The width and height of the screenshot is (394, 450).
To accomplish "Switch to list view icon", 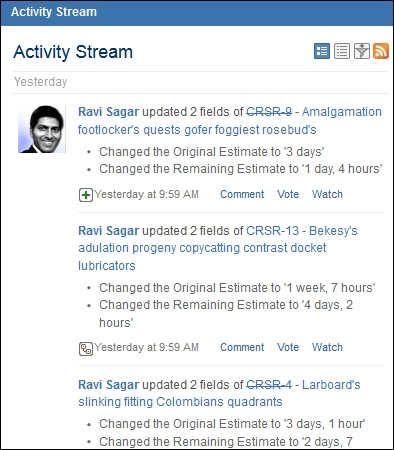I will 342,51.
